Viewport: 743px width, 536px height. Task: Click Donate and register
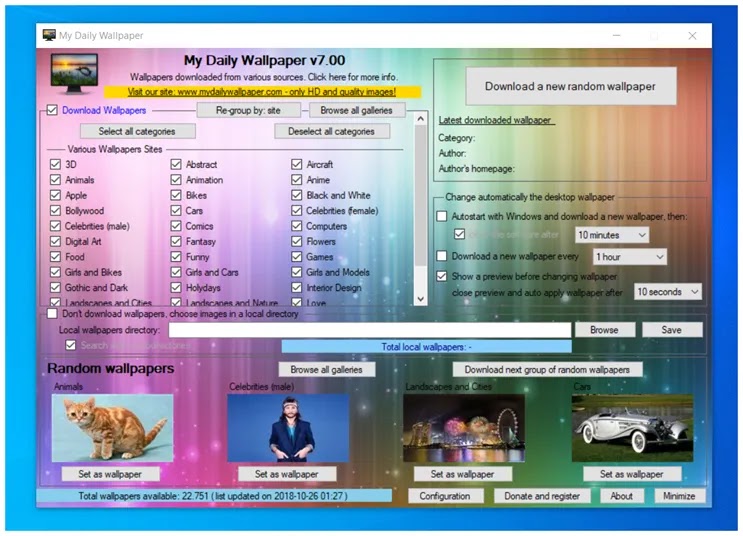click(543, 496)
